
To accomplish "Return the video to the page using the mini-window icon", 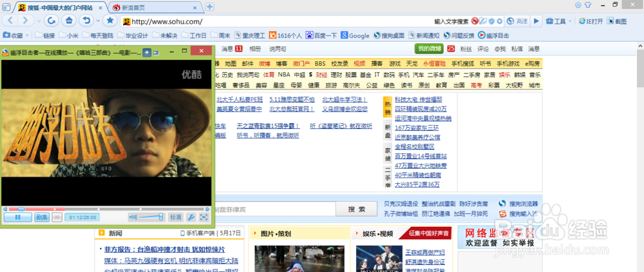I will click(x=156, y=53).
